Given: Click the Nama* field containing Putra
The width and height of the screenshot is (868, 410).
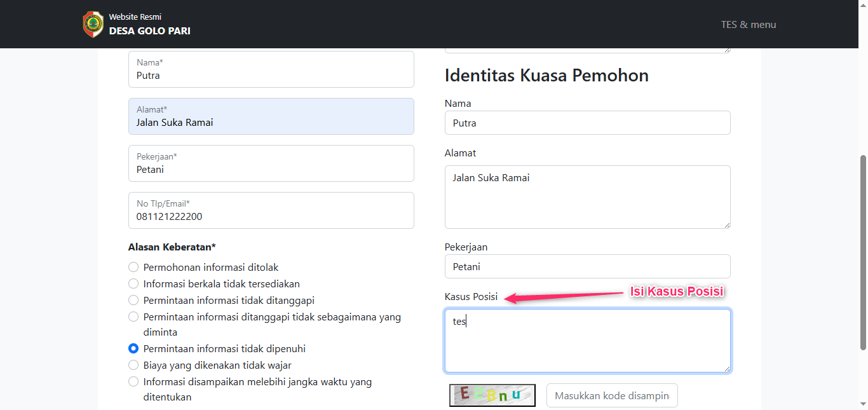Looking at the screenshot, I should coord(271,69).
